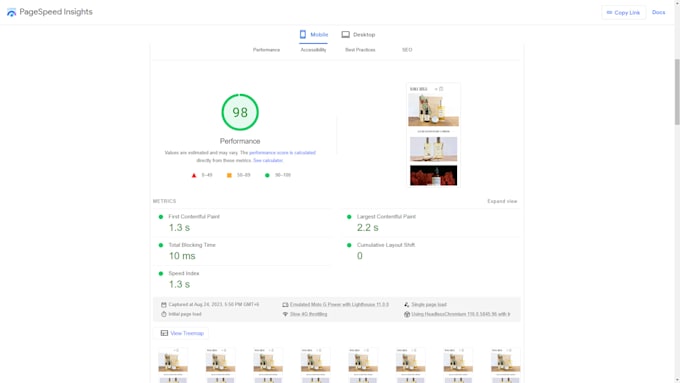680x383 pixels.
Task: Click green dot beside Total Blocking Time
Action: pos(161,245)
